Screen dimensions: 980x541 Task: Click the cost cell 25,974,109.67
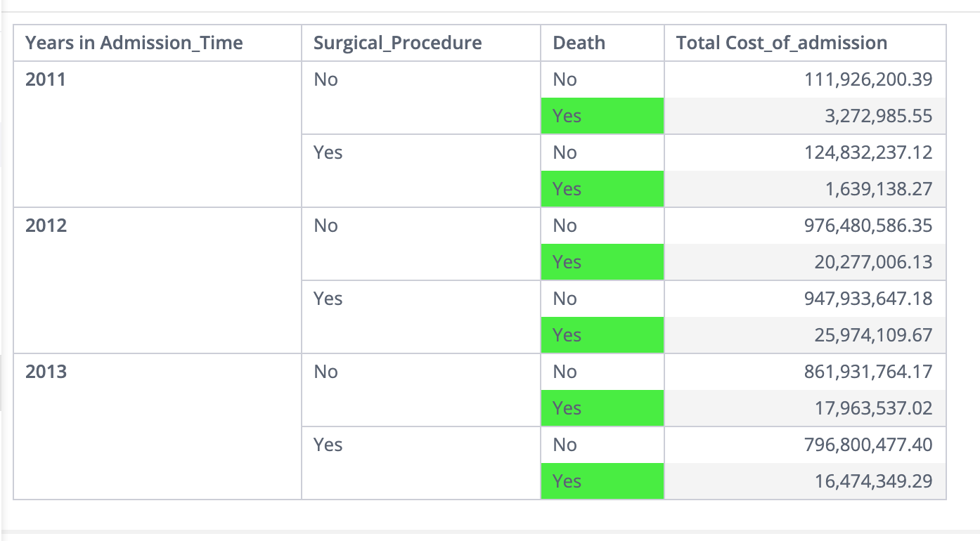click(x=873, y=335)
